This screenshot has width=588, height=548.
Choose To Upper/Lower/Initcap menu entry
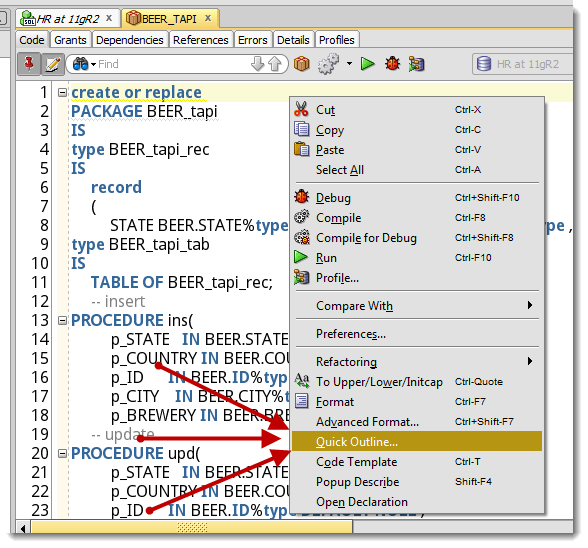click(417, 382)
